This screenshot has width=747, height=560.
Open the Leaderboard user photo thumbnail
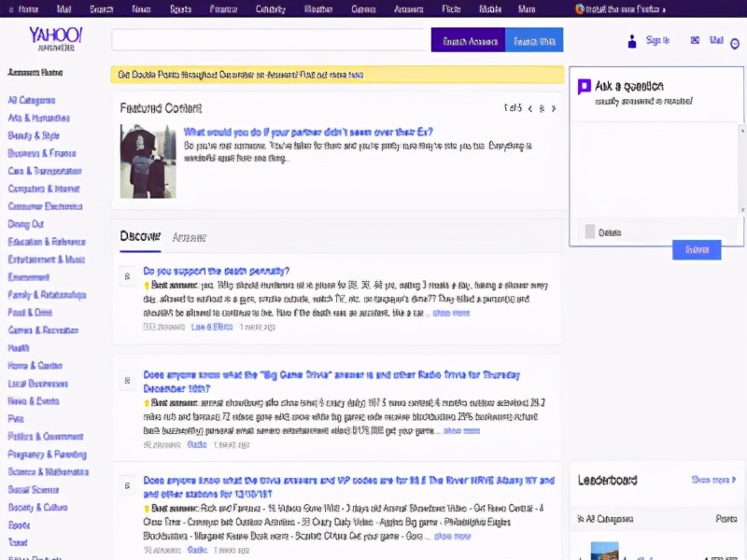604,551
